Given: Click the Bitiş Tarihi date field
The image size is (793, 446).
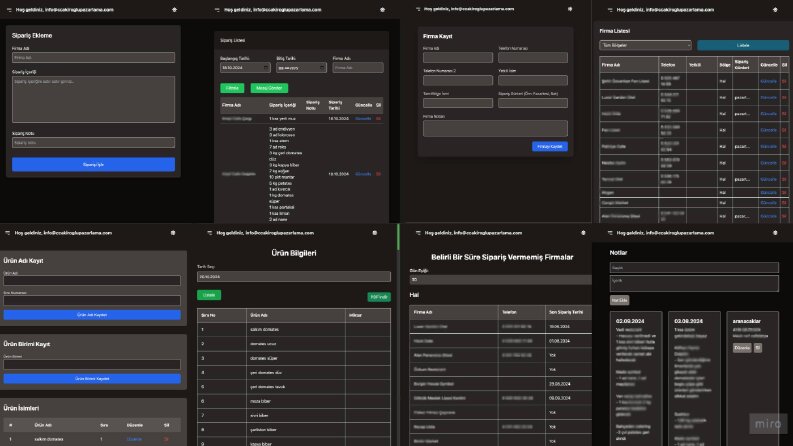Looking at the screenshot, I should [301, 68].
